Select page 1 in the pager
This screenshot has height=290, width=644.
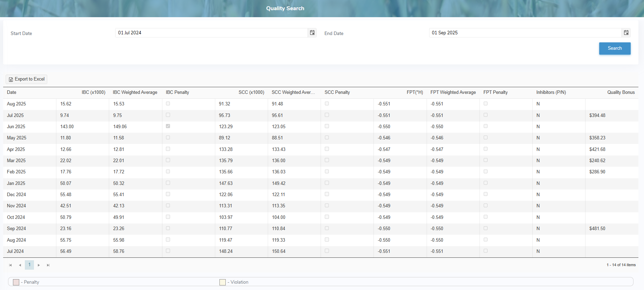coord(29,265)
